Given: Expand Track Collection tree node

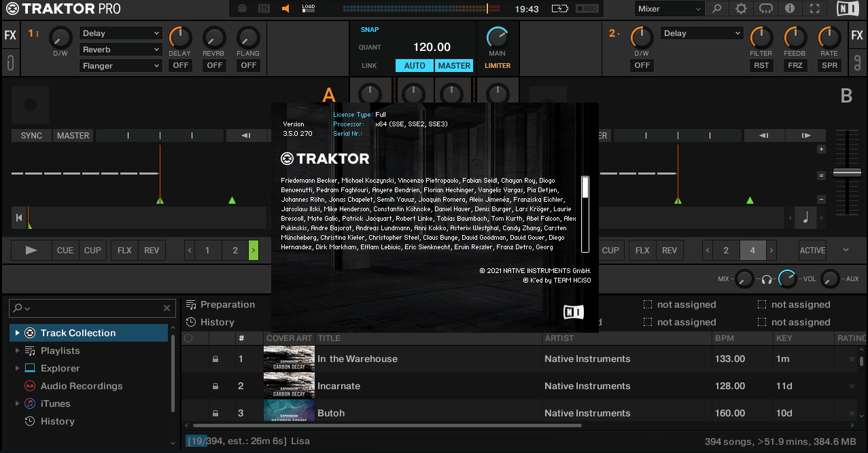Looking at the screenshot, I should 17,333.
